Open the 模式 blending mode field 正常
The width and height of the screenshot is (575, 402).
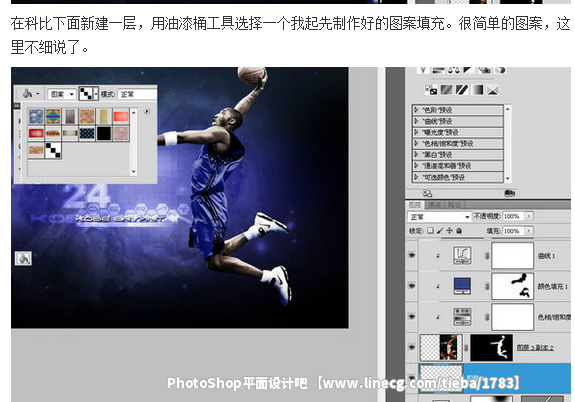137,94
